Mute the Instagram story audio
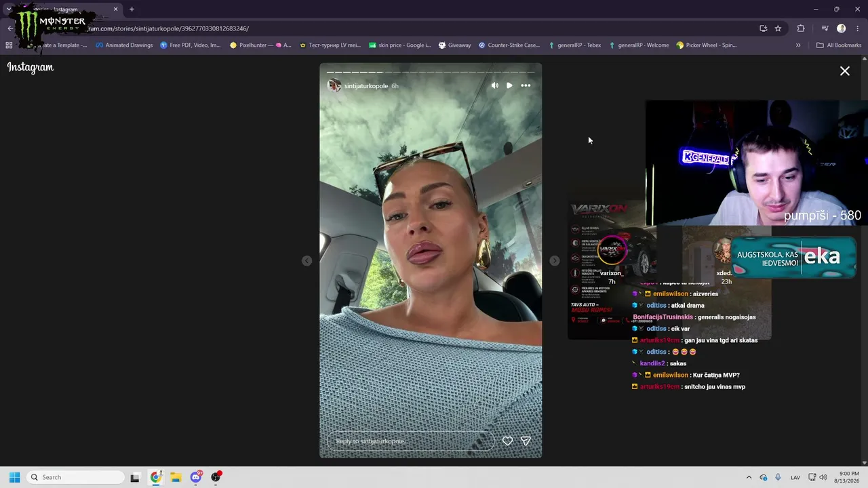 (494, 85)
